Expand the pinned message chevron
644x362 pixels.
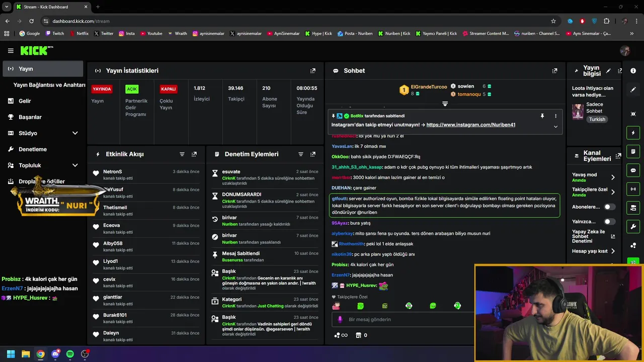point(555,127)
